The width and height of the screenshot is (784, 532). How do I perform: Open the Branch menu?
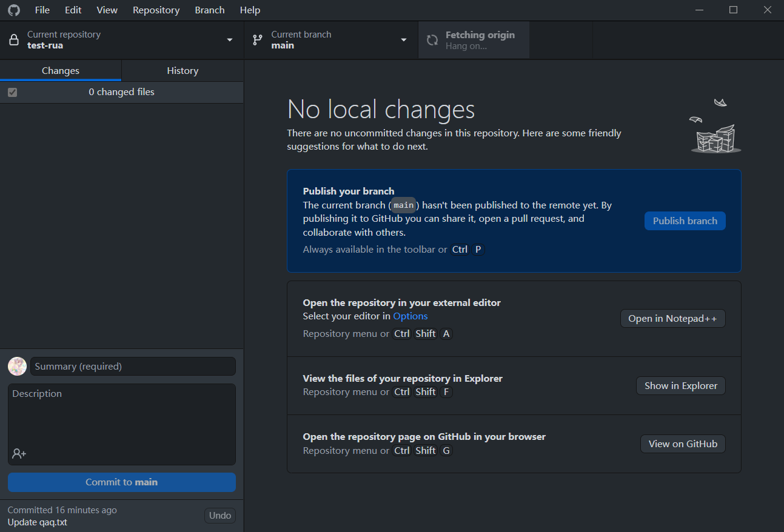(x=210, y=10)
